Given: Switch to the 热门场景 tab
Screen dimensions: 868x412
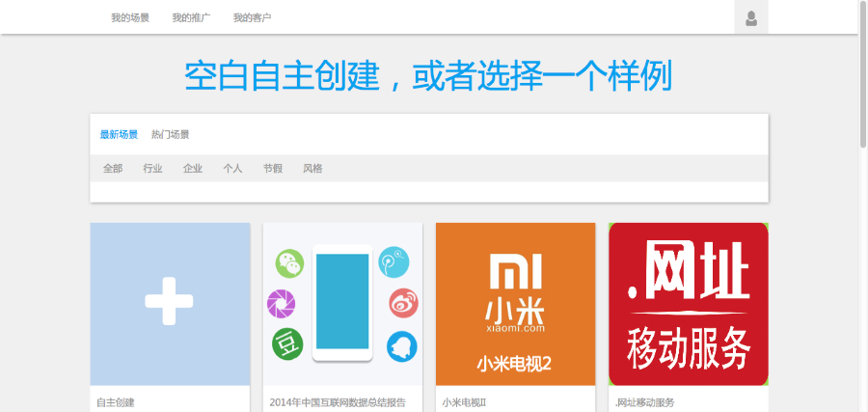Looking at the screenshot, I should click(x=171, y=134).
